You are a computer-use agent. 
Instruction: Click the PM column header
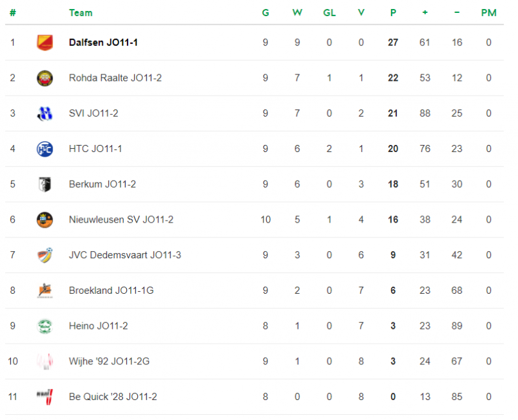489,13
